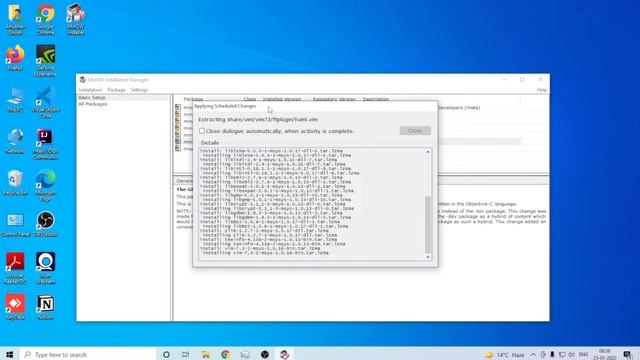Click the MinGW Installation Manager taskbar icon

click(284, 354)
